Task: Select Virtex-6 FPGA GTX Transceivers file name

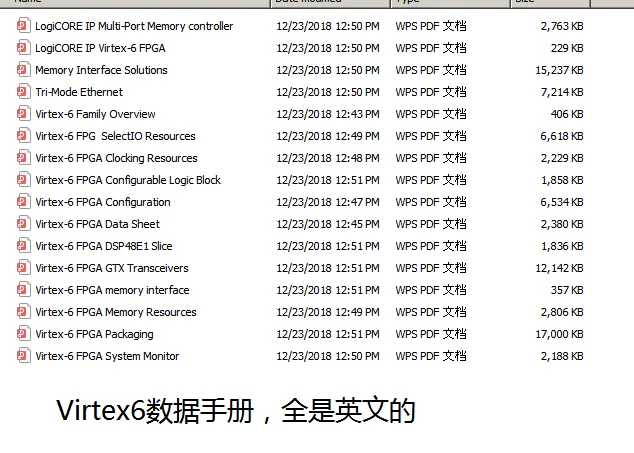Action: [x=112, y=268]
